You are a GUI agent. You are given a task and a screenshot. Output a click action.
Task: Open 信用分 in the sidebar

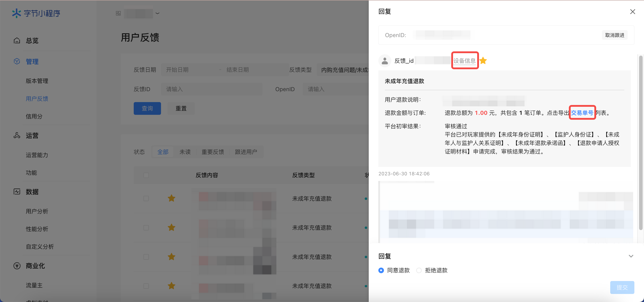34,116
